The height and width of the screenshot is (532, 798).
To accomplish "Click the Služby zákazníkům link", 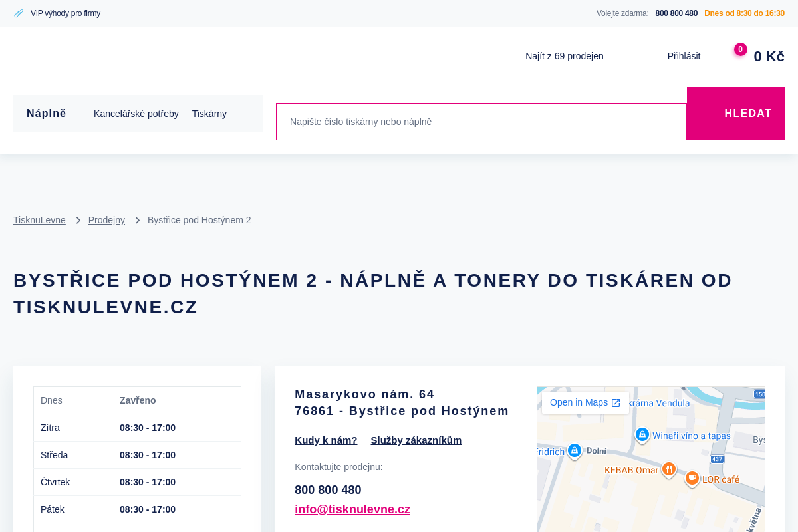I will click(416, 440).
